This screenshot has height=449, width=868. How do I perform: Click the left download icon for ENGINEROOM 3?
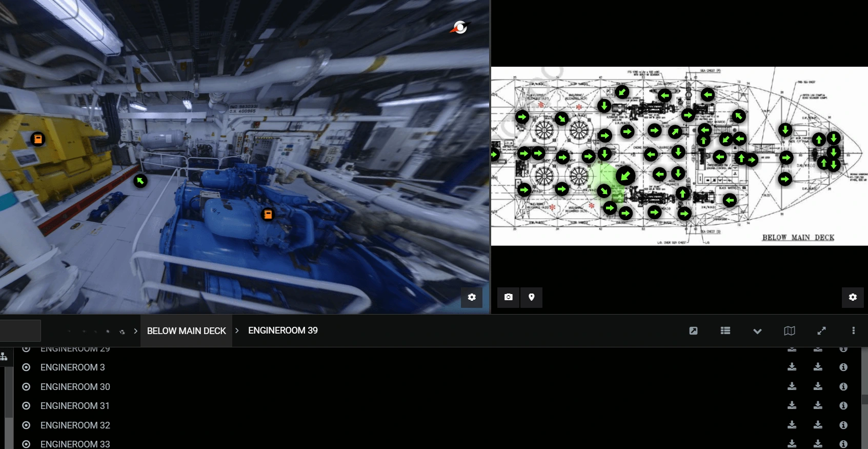[x=792, y=367]
